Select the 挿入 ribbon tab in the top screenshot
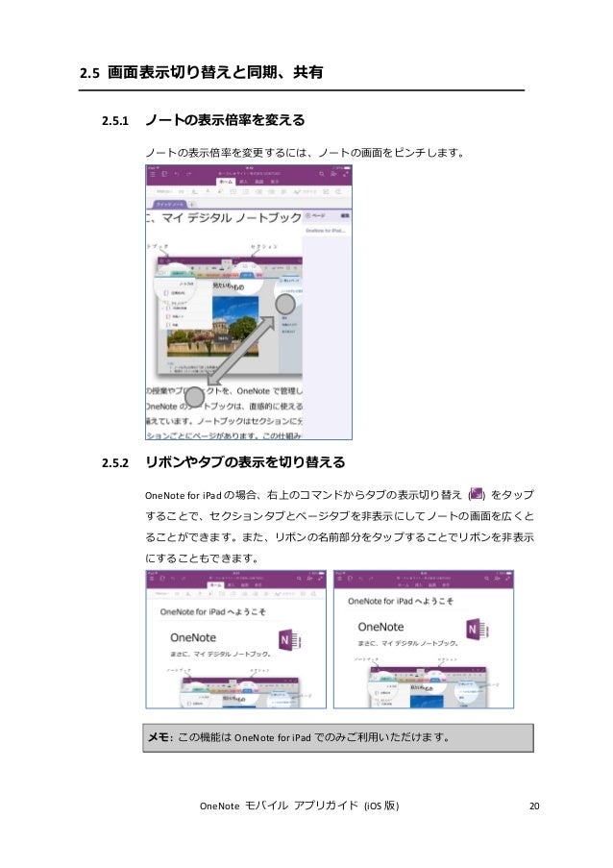 coord(243,182)
